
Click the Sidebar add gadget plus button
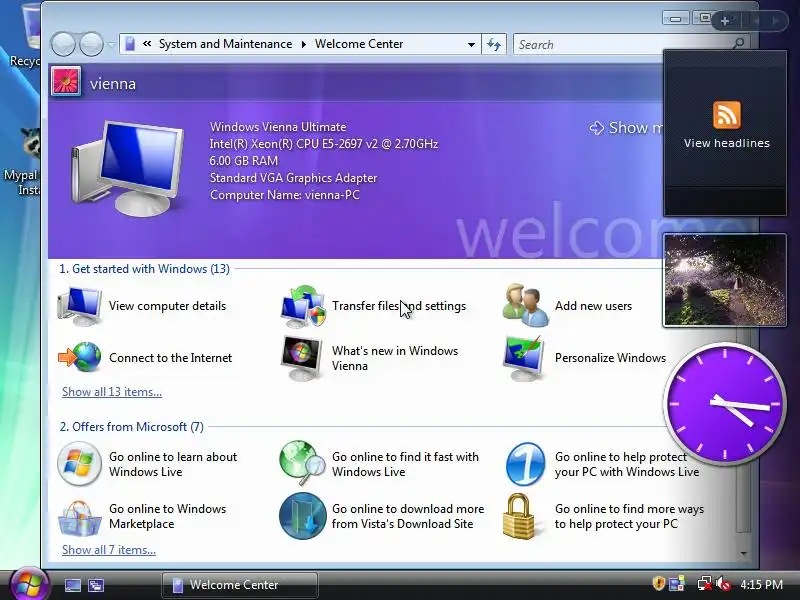pos(724,21)
